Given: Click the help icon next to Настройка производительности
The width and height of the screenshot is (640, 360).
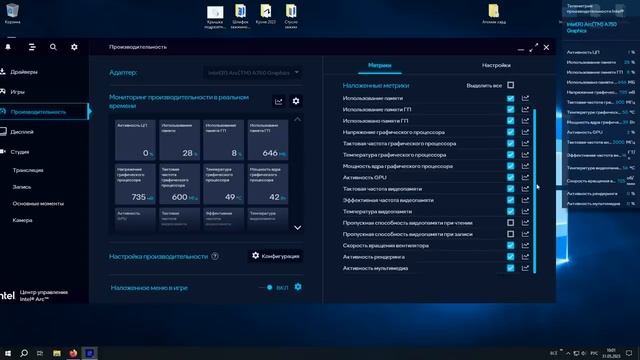Looking at the screenshot, I should click(215, 256).
